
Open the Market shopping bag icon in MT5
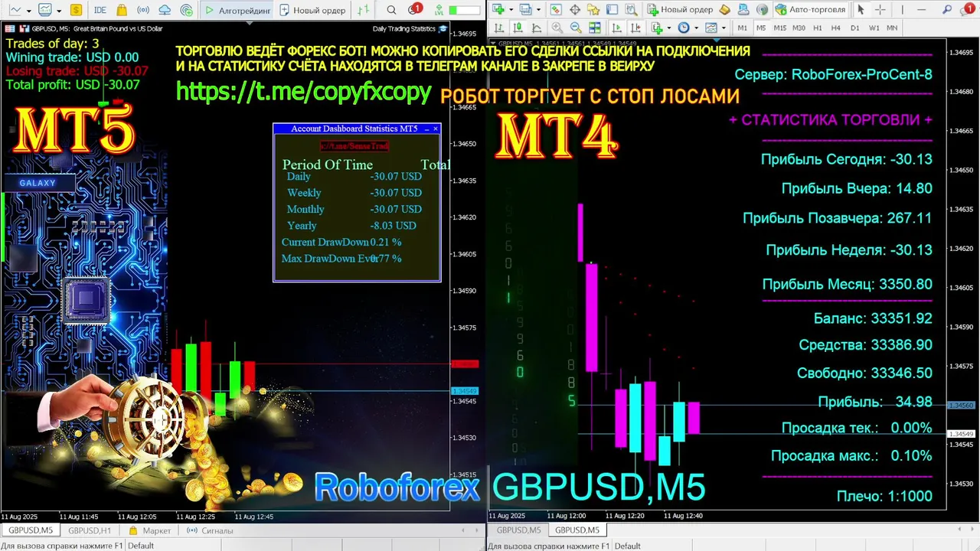[x=122, y=10]
